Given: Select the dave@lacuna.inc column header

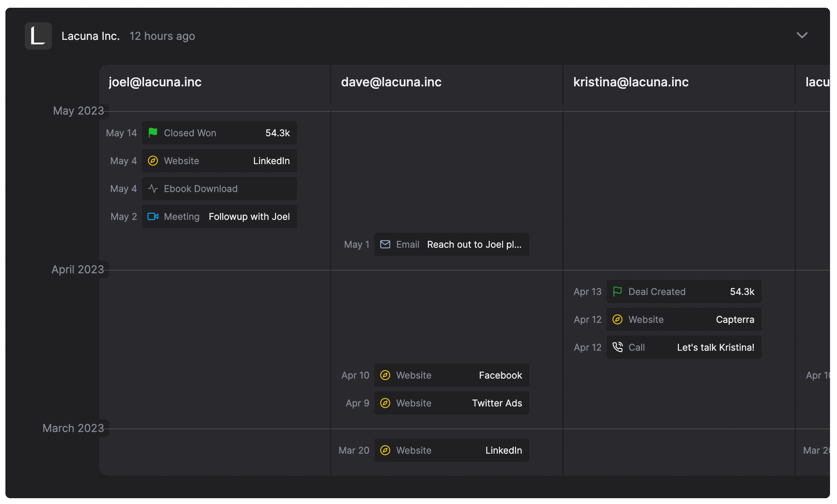Looking at the screenshot, I should [391, 82].
